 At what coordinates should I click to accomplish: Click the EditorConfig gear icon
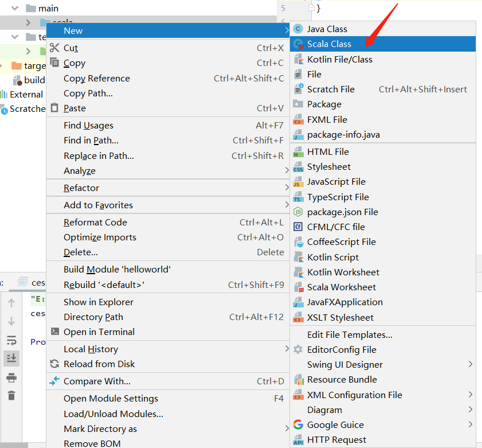pyautogui.click(x=298, y=349)
